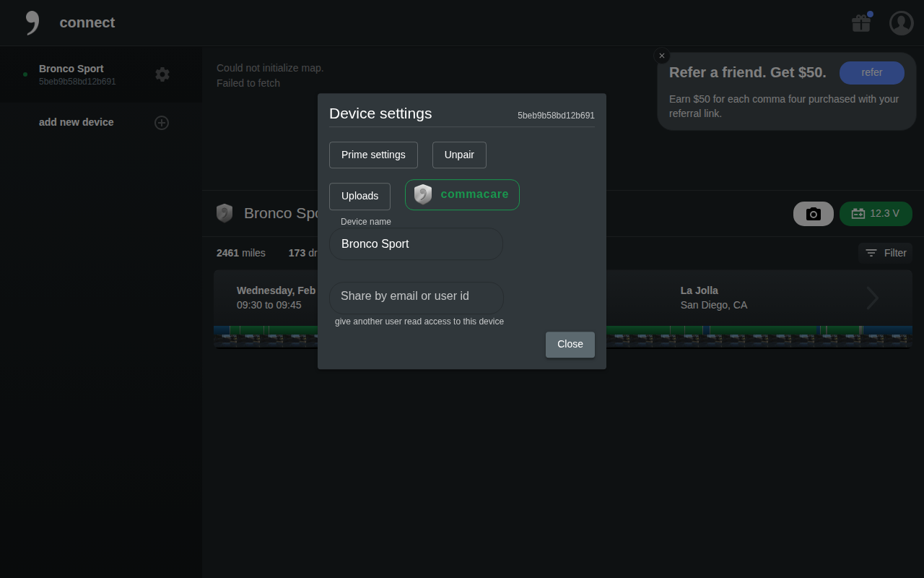Click the 'Refer a friend. Get $50.' heading
Screen dimensions: 924x578
click(748, 72)
